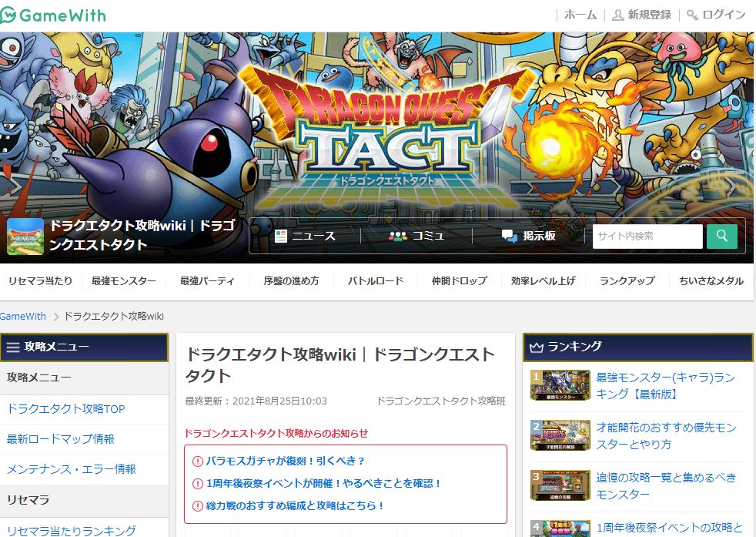756x537 pixels.
Task: Click alert icon beside 1周年後夜祭 notice
Action: pyautogui.click(x=198, y=483)
